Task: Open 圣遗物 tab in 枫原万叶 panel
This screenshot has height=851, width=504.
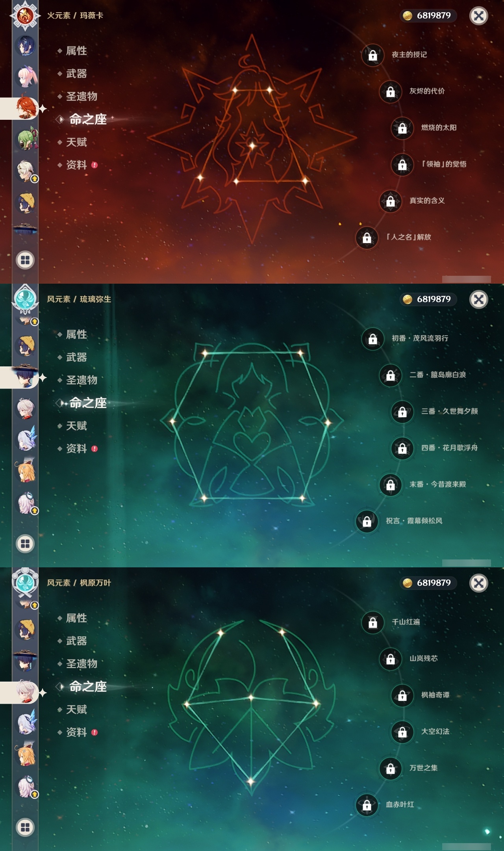Action: 82,664
